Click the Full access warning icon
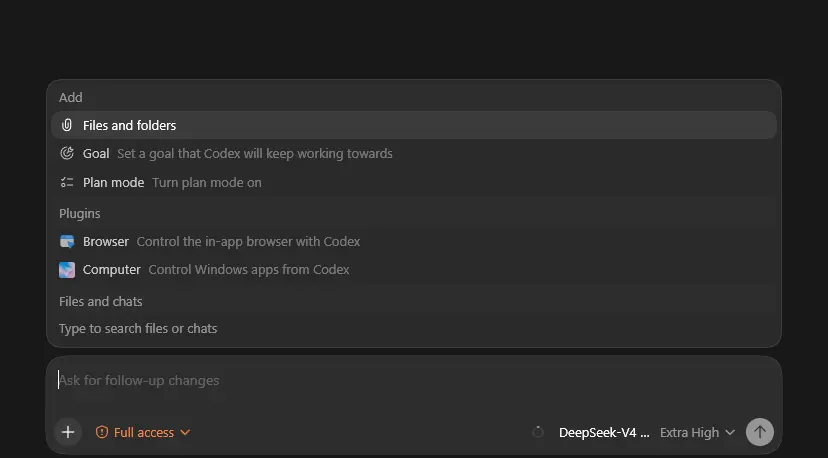The height and width of the screenshot is (458, 828). pyautogui.click(x=101, y=432)
